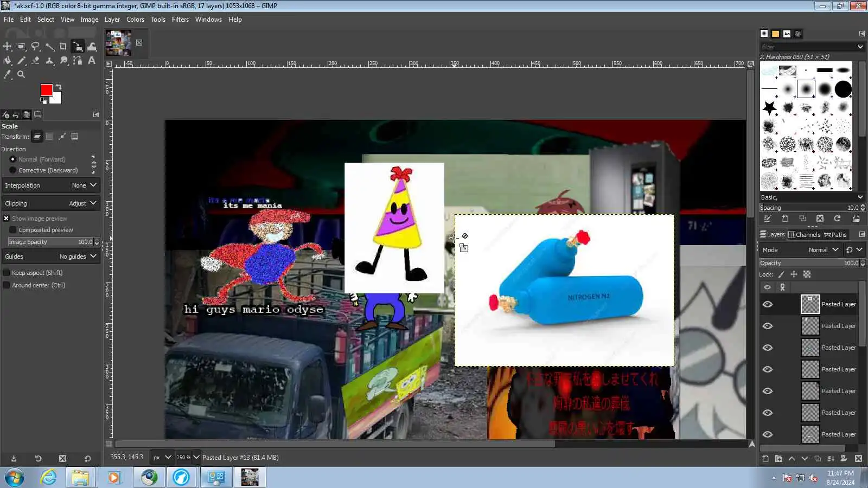Save the tool preset
The height and width of the screenshot is (488, 868).
coord(14,459)
